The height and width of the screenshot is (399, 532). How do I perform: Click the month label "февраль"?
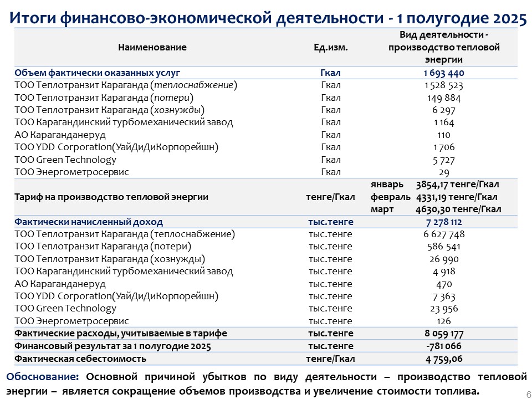click(391, 197)
